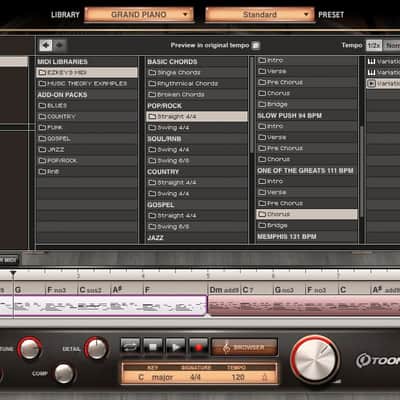Open the Library dropdown showing Grand Piano

click(x=139, y=15)
